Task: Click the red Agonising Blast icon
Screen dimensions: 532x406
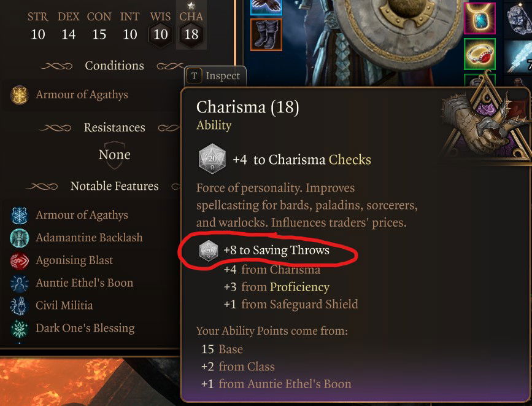Action: (x=20, y=260)
